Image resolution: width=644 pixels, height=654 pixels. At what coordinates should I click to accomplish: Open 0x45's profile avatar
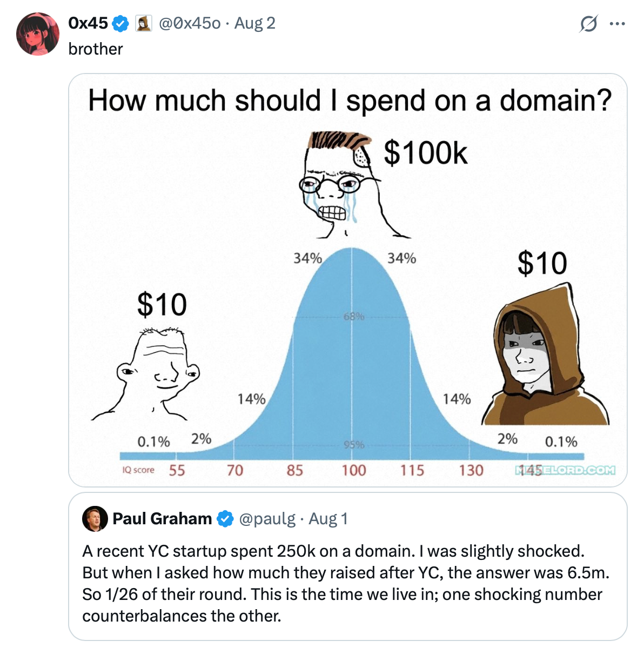pos(38,34)
